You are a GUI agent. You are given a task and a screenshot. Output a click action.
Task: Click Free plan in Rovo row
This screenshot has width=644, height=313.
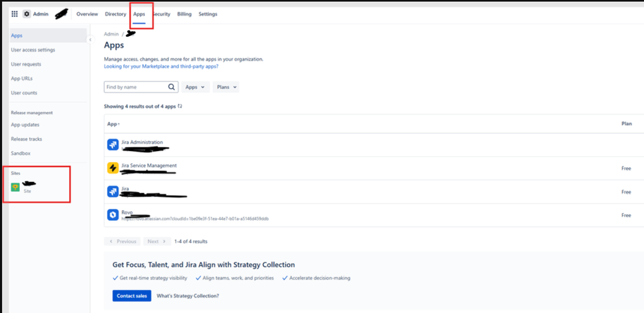click(x=627, y=215)
